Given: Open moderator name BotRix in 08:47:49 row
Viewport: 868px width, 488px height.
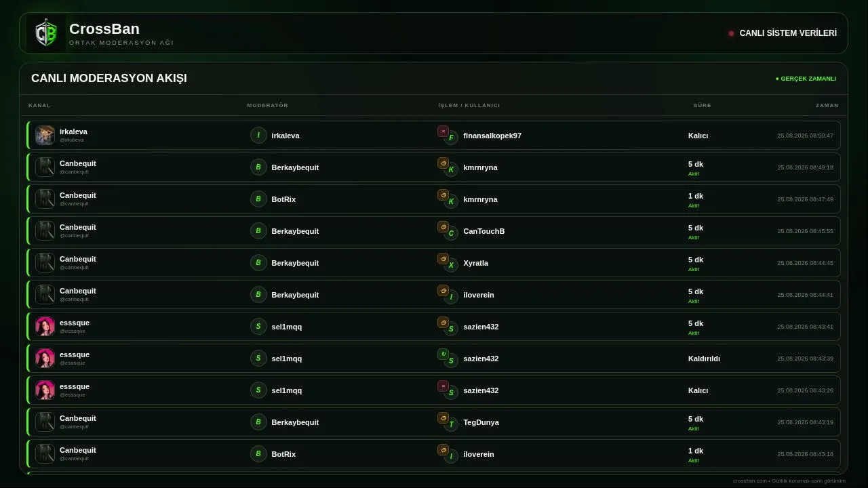Looking at the screenshot, I should pyautogui.click(x=283, y=199).
